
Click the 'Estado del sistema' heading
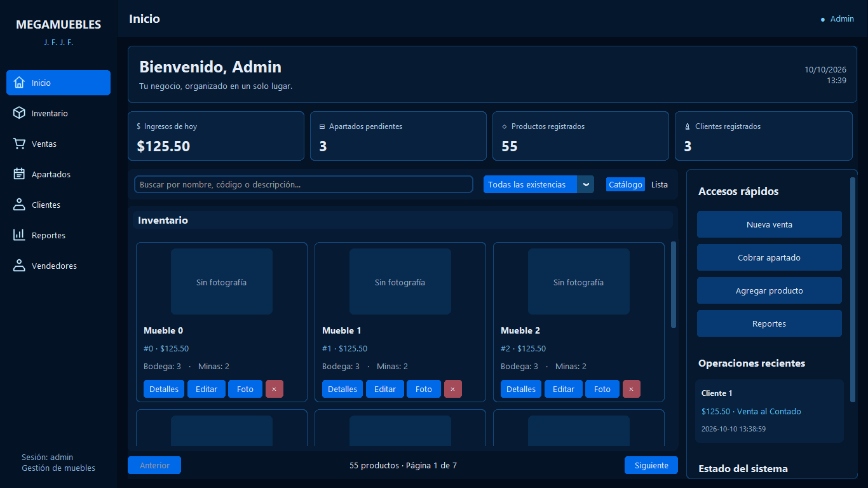pos(743,469)
